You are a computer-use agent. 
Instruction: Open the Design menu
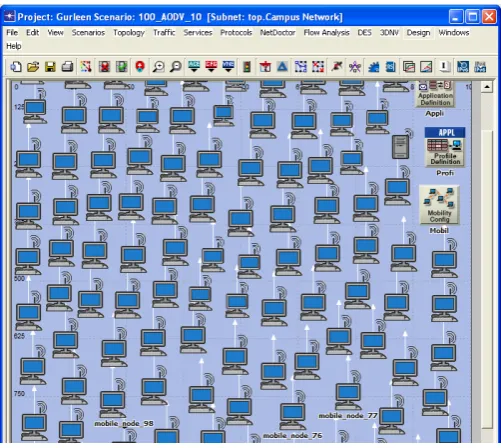click(418, 32)
